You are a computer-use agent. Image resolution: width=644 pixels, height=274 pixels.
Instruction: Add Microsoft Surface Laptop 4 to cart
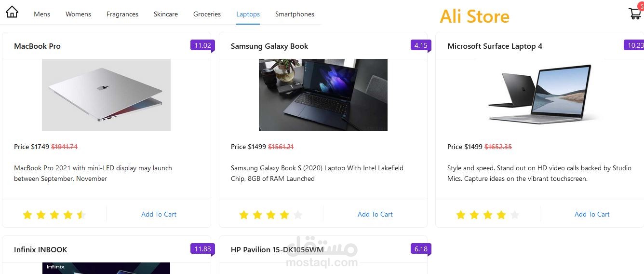(592, 214)
